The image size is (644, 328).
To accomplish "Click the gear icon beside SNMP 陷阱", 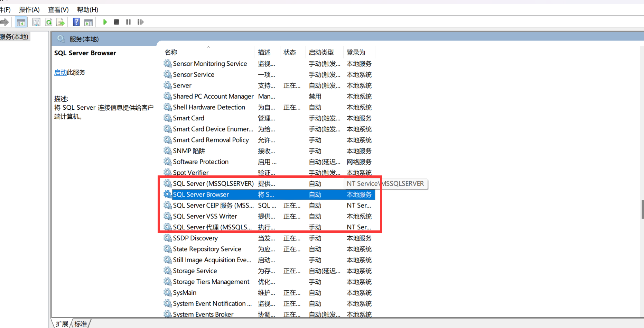I will coord(168,151).
